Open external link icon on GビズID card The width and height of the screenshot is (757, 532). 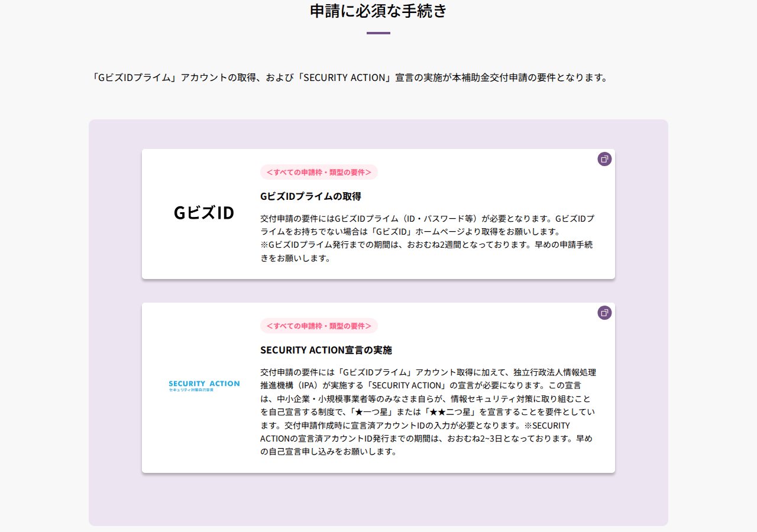604,159
